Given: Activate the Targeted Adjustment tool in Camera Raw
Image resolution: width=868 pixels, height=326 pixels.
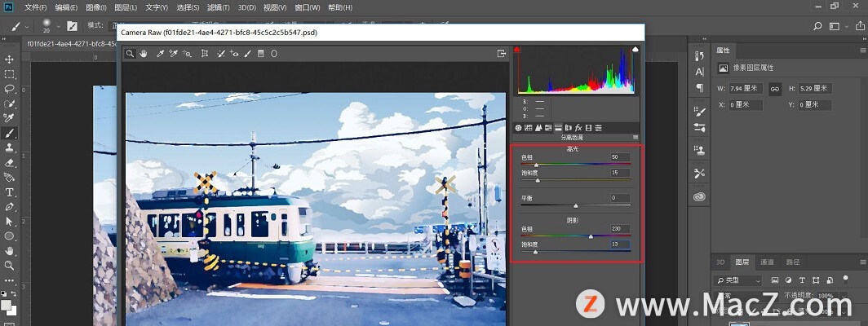Looking at the screenshot, I should pyautogui.click(x=187, y=54).
